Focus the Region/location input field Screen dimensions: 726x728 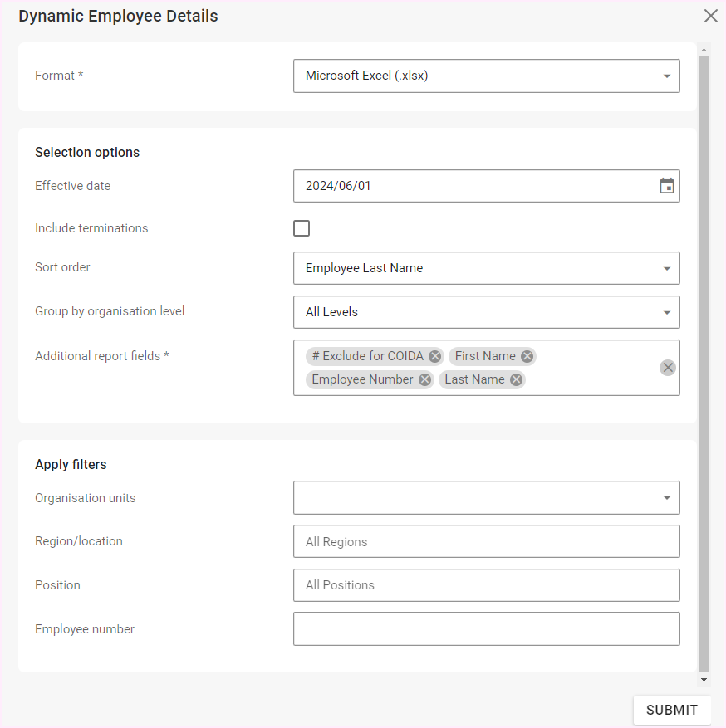click(x=486, y=541)
